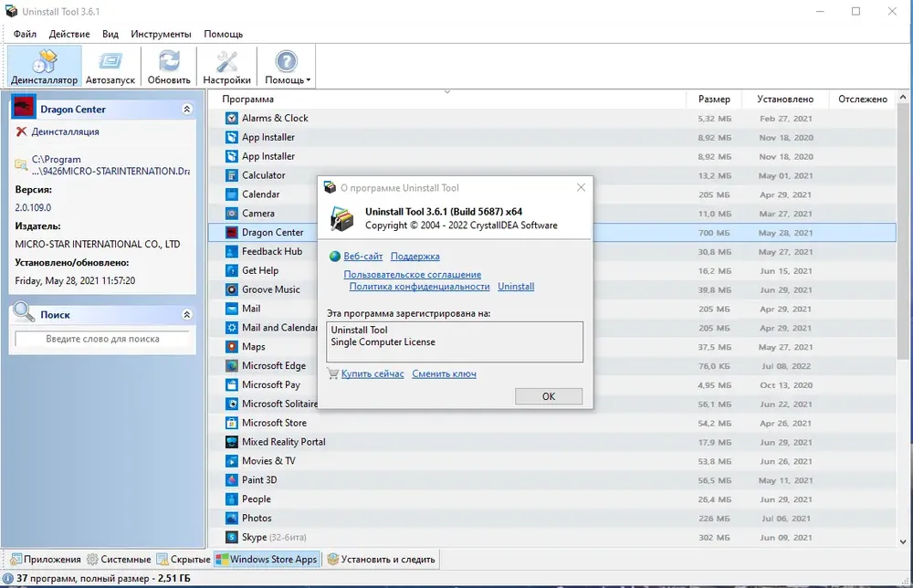Click OK in the about dialog
This screenshot has width=913, height=588.
pos(549,396)
